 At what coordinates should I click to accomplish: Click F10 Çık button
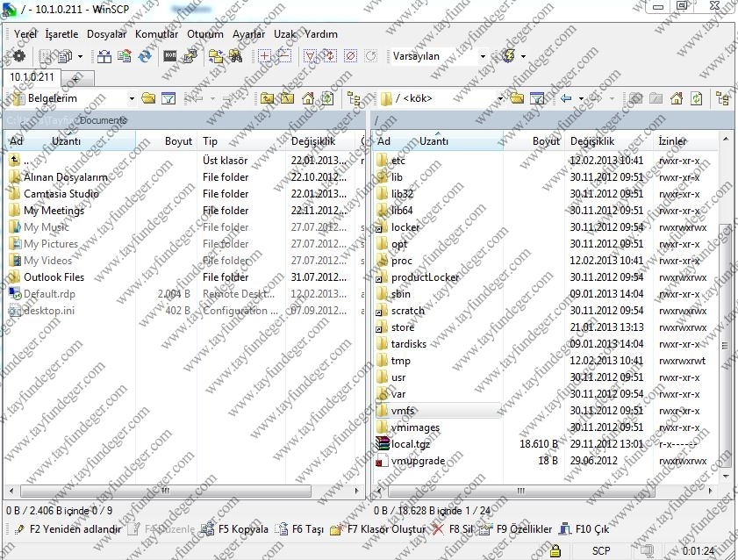pos(584,529)
